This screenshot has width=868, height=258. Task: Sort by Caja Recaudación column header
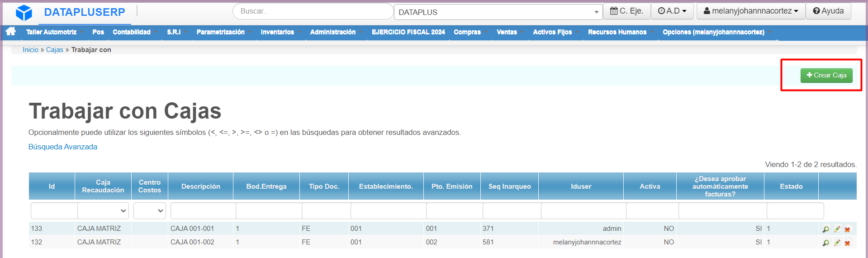[x=103, y=186]
